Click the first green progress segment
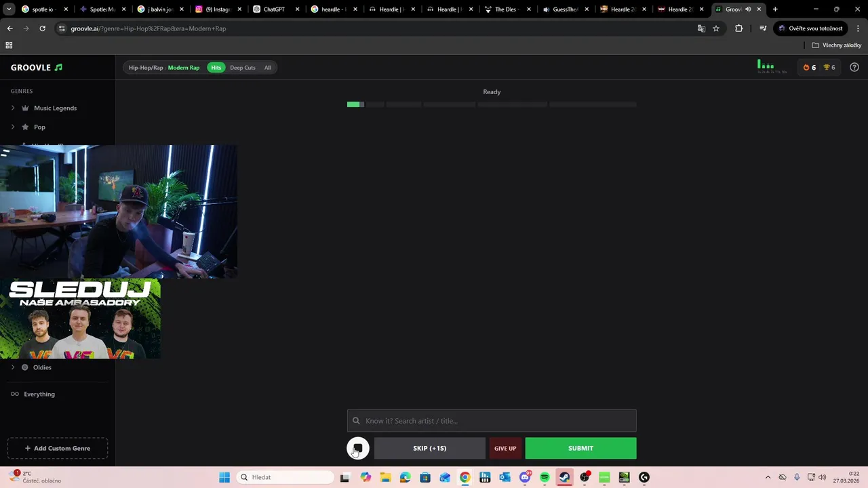The width and height of the screenshot is (868, 488). pos(353,104)
